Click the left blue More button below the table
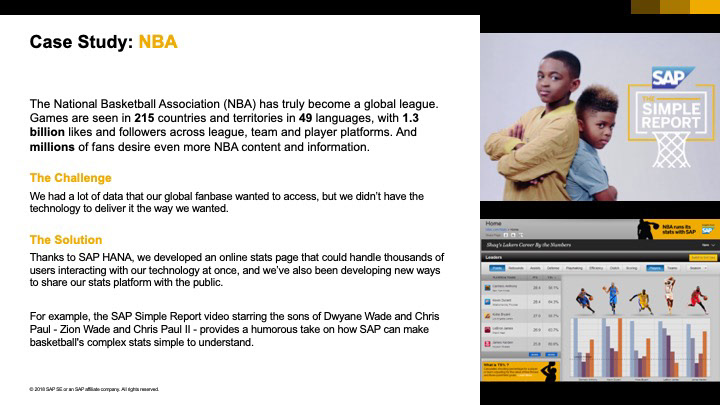Viewport: 720px width, 405px height. 534,354
